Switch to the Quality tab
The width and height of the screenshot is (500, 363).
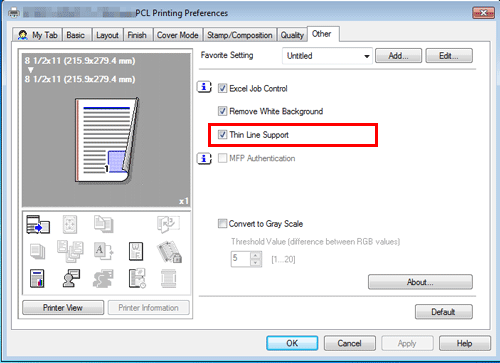click(292, 35)
